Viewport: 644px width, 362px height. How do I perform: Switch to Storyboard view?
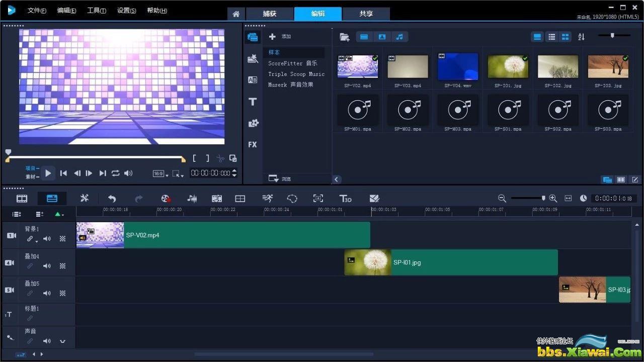(x=22, y=199)
